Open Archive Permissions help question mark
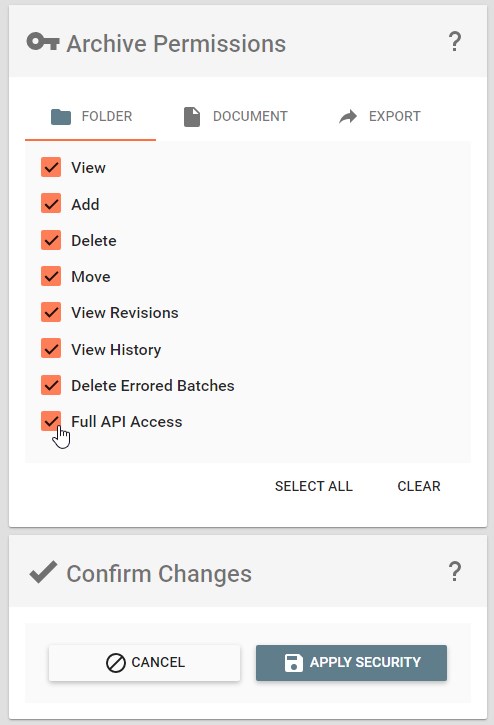The image size is (494, 725). click(x=455, y=42)
